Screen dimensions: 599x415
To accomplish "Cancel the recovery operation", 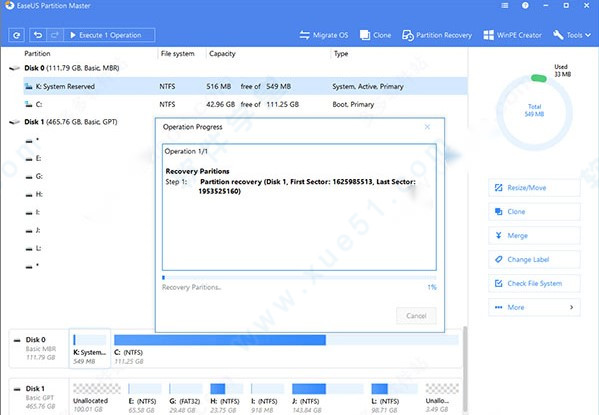I will tap(416, 316).
